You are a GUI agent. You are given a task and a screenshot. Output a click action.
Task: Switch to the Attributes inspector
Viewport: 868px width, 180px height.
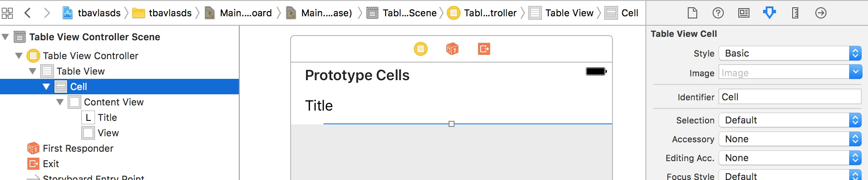[x=769, y=13]
